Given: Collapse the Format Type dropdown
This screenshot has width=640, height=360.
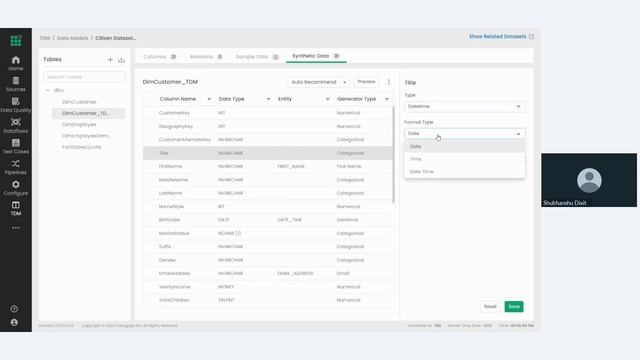Looking at the screenshot, I should pos(464,133).
